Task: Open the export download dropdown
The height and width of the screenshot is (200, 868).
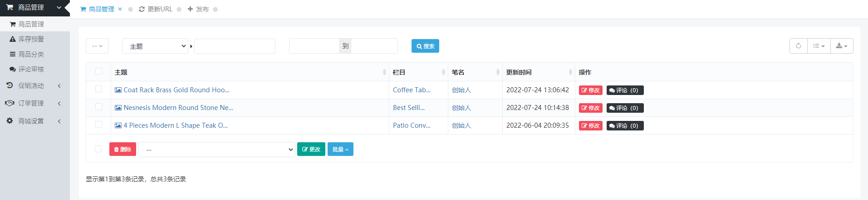Action: 842,46
